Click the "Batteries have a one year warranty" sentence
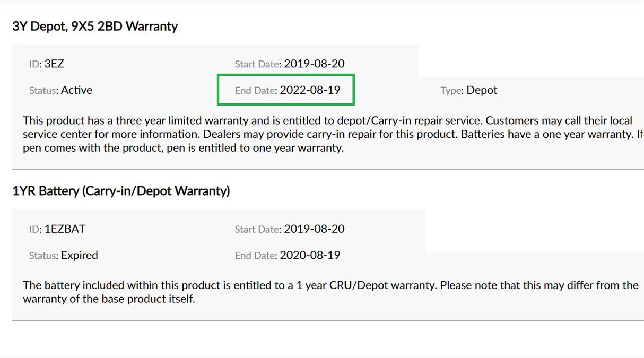 (547, 134)
